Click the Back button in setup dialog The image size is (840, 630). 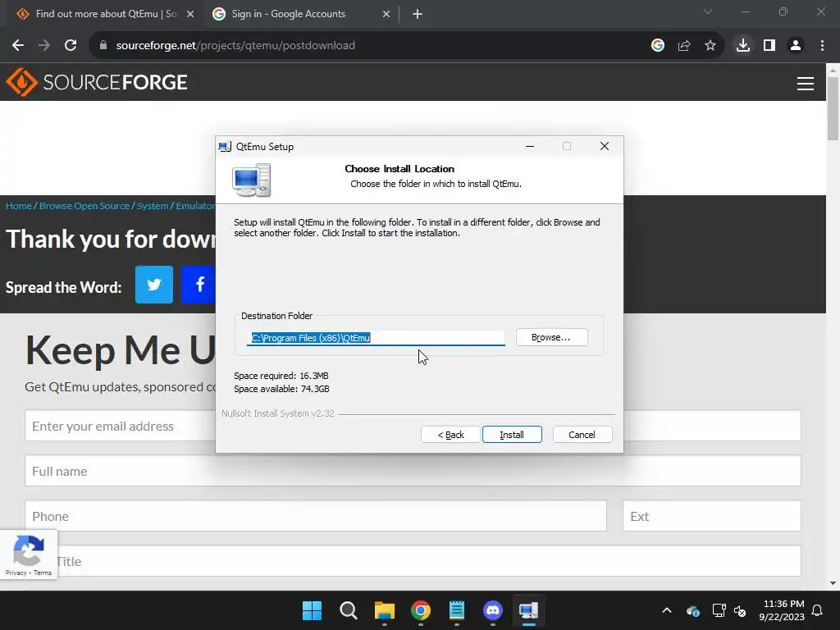(x=450, y=435)
